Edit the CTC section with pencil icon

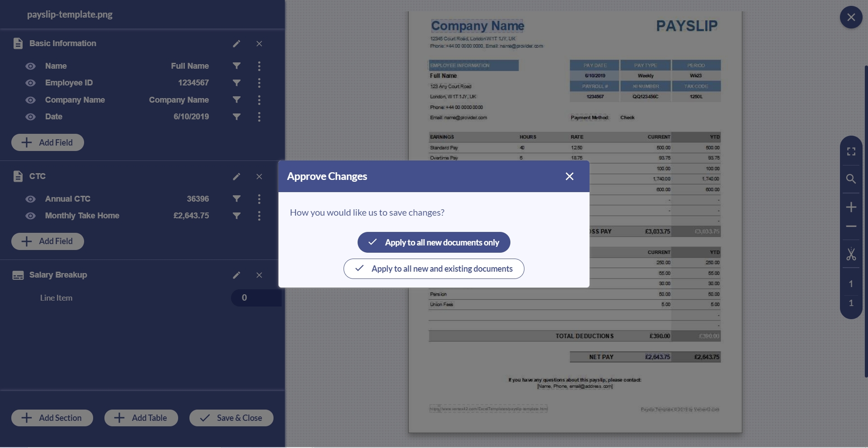236,176
